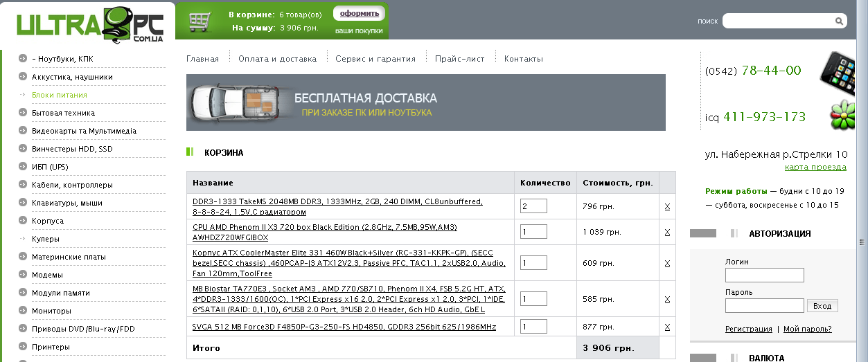Click the search magnifier icon
Viewport: 868px width, 362px height.
tap(840, 21)
